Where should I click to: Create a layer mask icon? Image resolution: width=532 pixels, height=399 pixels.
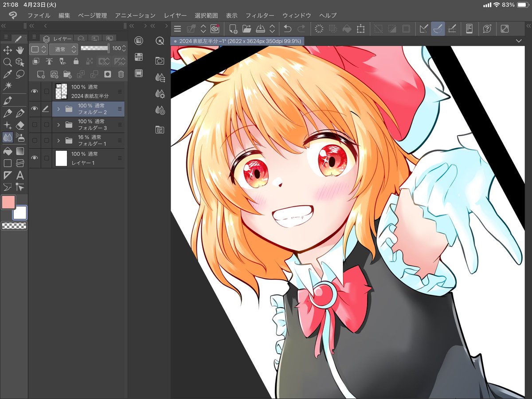tap(107, 74)
